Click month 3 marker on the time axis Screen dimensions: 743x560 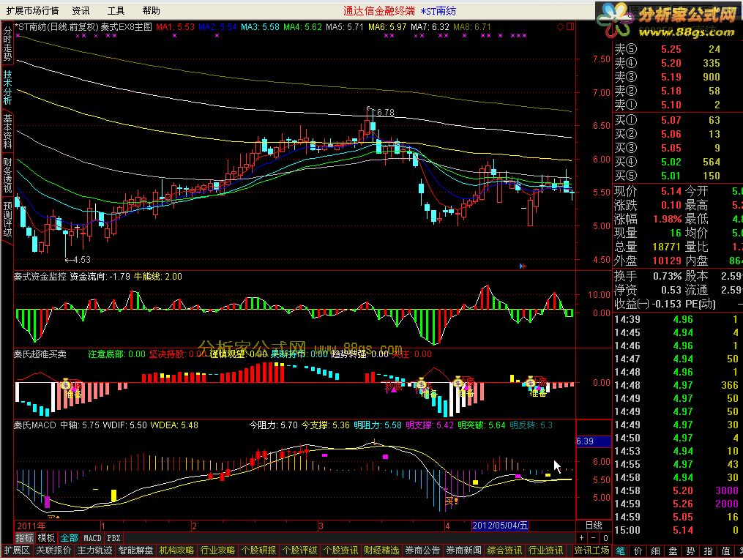[321, 526]
